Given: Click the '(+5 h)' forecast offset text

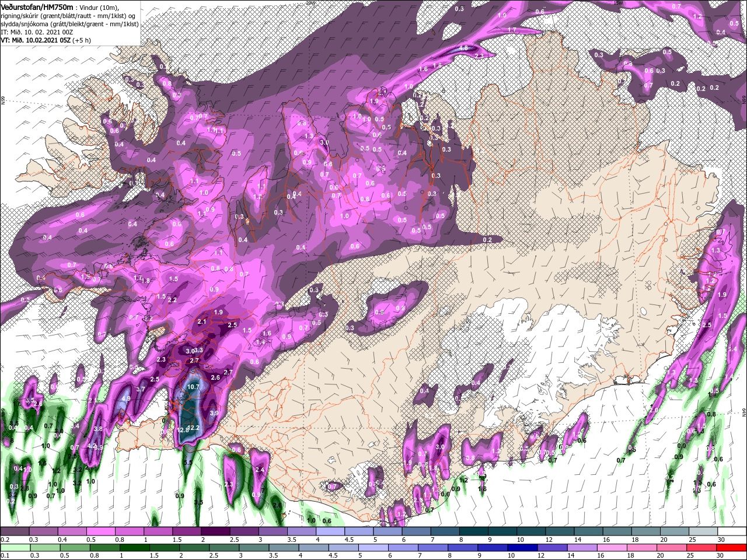Looking at the screenshot, I should [82, 40].
